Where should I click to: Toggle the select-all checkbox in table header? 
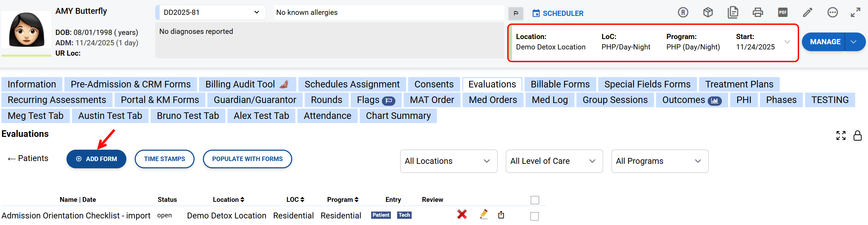[x=535, y=200]
